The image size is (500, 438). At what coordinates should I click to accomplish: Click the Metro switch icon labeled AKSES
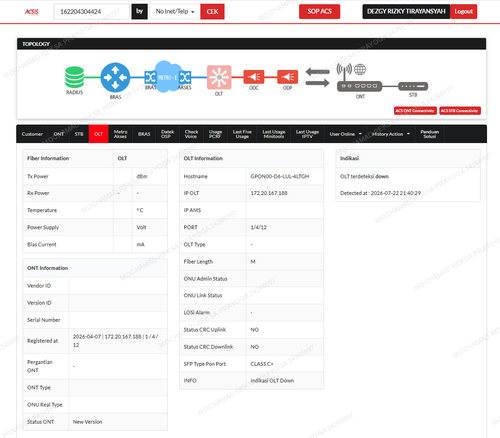(x=185, y=77)
